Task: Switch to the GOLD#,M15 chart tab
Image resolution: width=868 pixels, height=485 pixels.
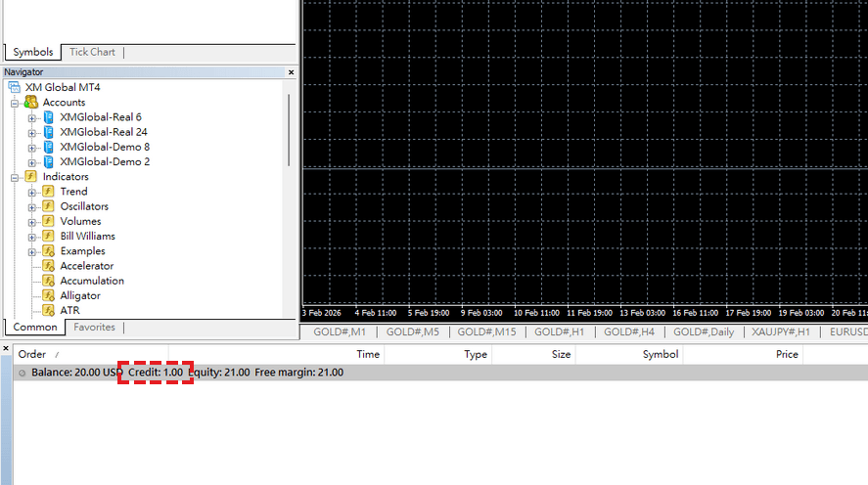Action: (486, 331)
